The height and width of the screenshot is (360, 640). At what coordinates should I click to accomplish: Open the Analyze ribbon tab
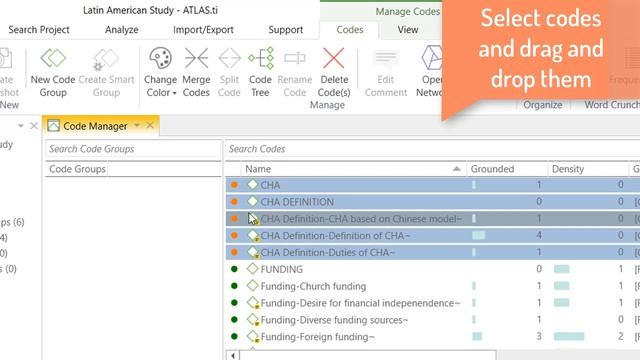(x=122, y=30)
